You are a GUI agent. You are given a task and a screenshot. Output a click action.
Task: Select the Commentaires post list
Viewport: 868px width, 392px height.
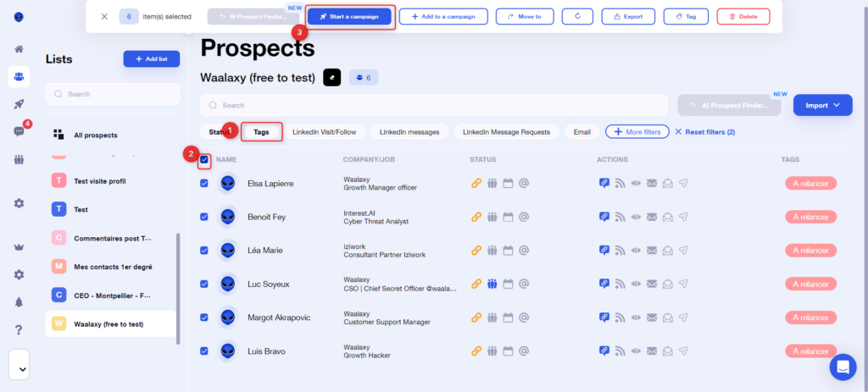(x=113, y=238)
